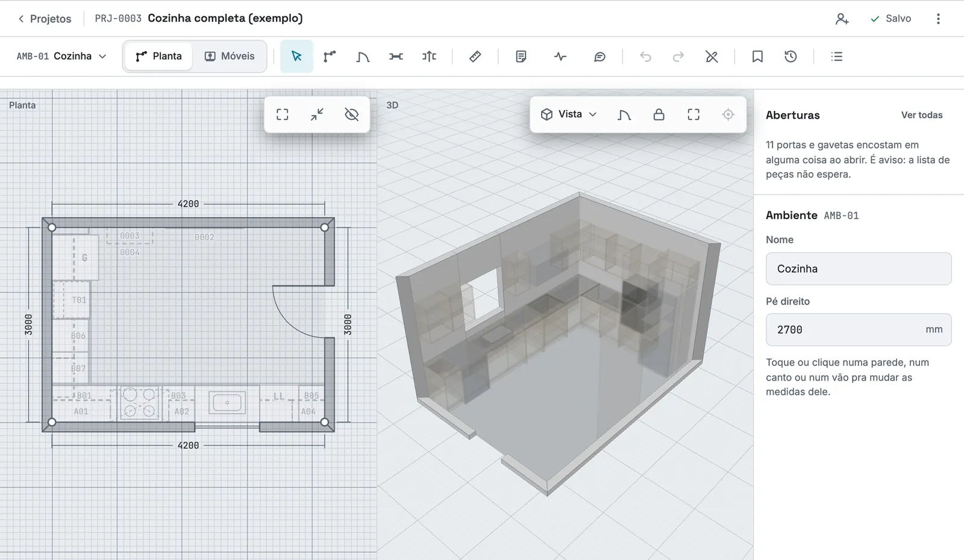
Task: Recenter the 3D view with target icon
Action: click(x=728, y=114)
